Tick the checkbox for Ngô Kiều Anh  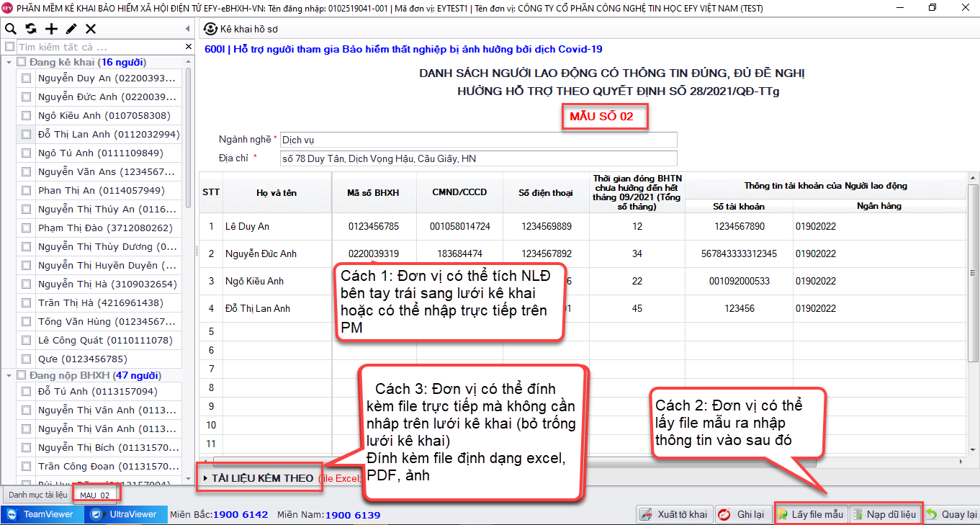coord(27,116)
